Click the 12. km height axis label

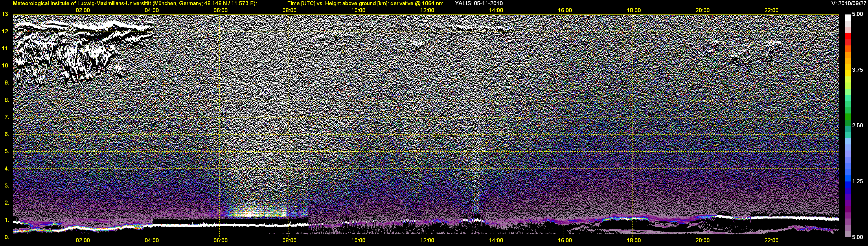[x=5, y=31]
